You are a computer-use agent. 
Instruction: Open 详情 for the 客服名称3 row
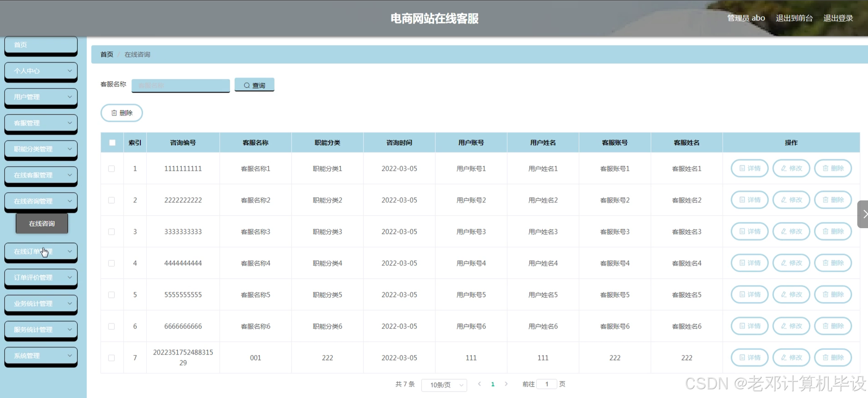pyautogui.click(x=750, y=231)
